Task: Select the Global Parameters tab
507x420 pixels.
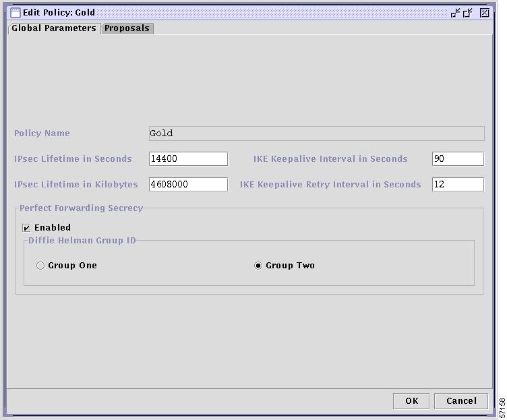Action: (x=54, y=28)
